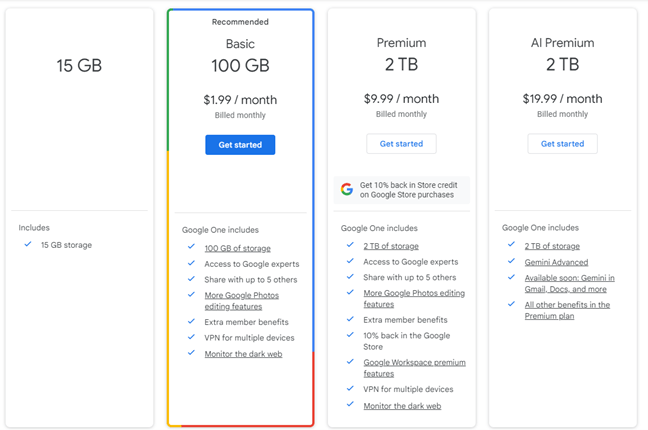Click checkmark next to Google Workspace premium features
Screen dimensions: 648x430
tap(351, 362)
